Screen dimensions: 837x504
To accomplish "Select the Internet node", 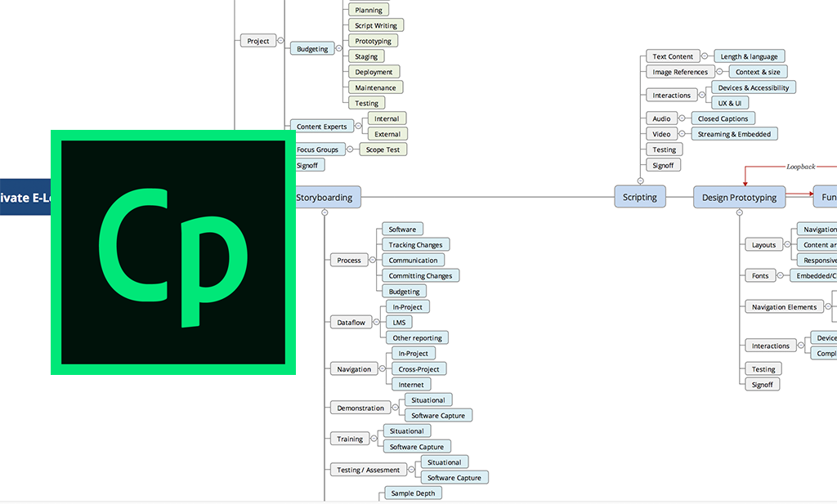I will pos(411,384).
